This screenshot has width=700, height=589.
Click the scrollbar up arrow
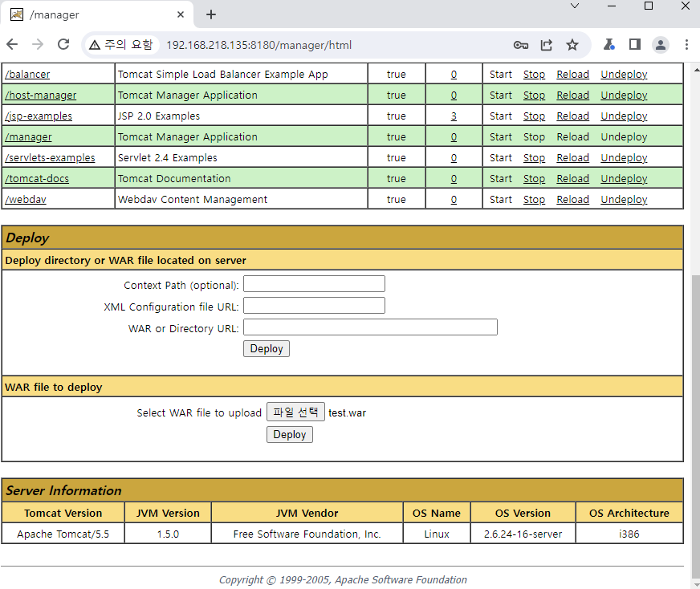tap(695, 70)
